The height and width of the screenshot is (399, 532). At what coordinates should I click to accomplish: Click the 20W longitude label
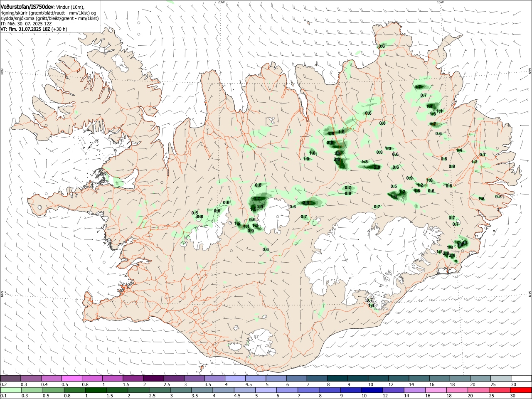[x=221, y=2]
